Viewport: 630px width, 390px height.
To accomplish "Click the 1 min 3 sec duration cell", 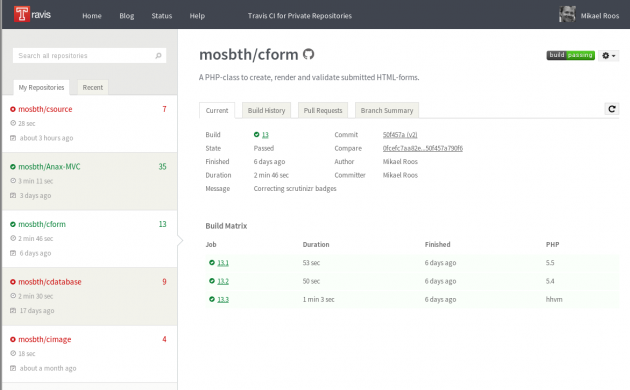I will 318,299.
